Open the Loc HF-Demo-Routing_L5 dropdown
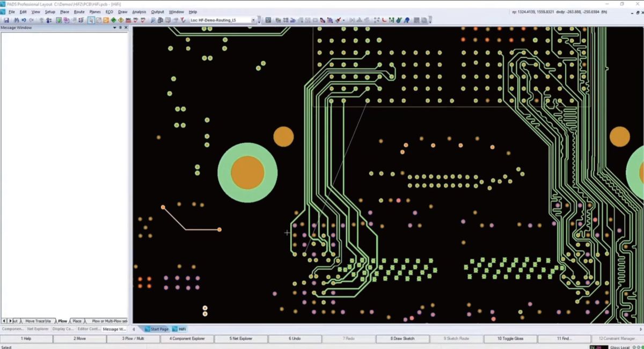Image resolution: width=644 pixels, height=349 pixels. 253,20
